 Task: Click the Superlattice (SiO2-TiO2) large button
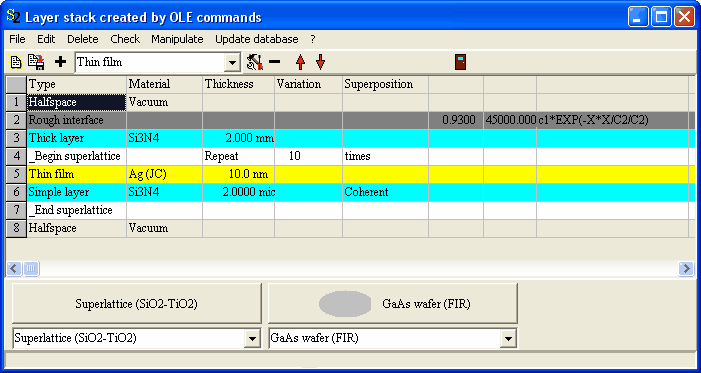[x=136, y=304]
